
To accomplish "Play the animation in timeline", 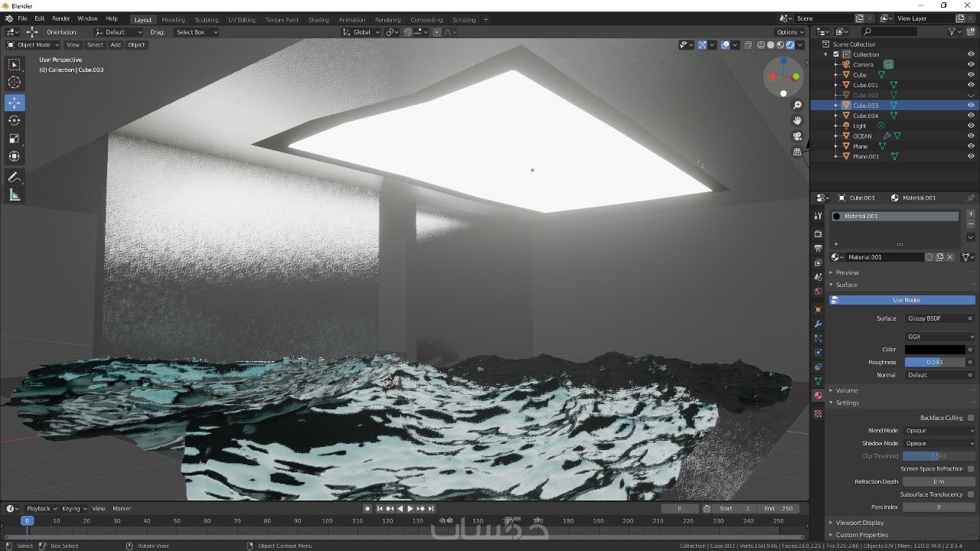I will coord(410,508).
